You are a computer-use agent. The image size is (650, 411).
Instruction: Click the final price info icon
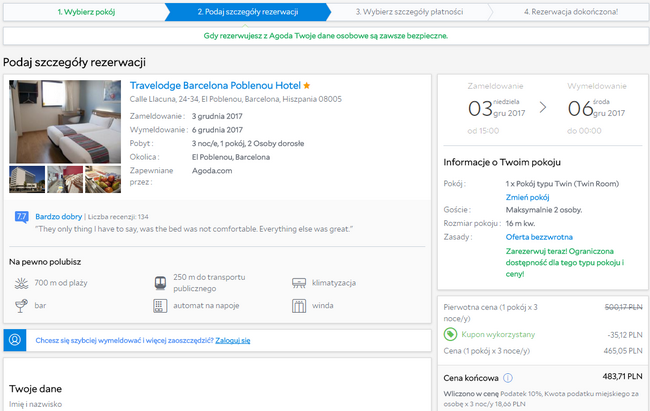coord(508,378)
